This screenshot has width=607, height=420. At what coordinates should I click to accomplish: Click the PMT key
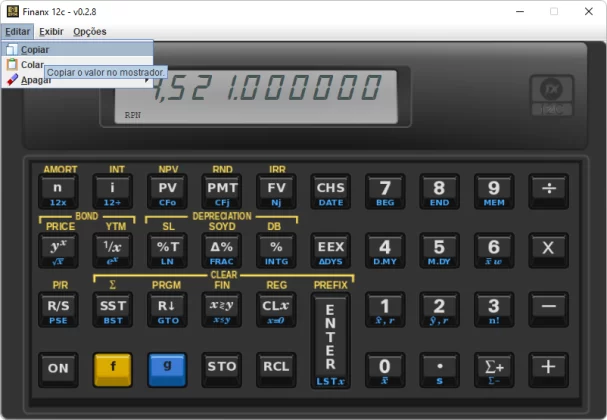(222, 192)
